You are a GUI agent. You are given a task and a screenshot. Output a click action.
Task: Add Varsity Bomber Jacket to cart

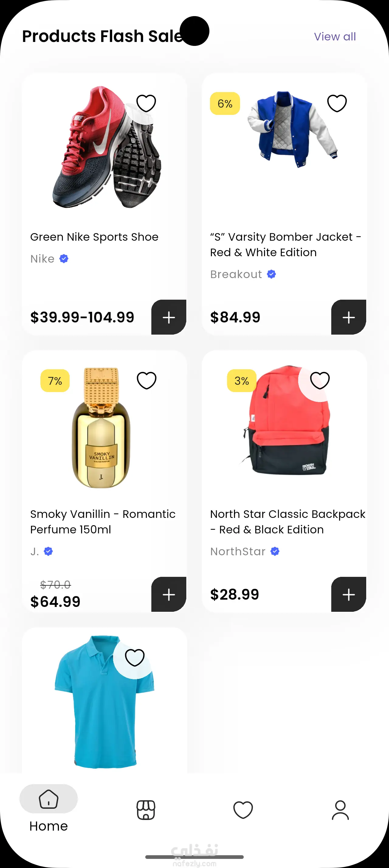(349, 317)
